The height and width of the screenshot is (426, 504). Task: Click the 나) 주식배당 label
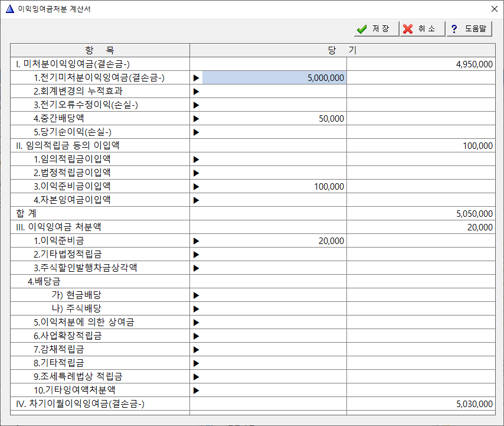coord(77,308)
